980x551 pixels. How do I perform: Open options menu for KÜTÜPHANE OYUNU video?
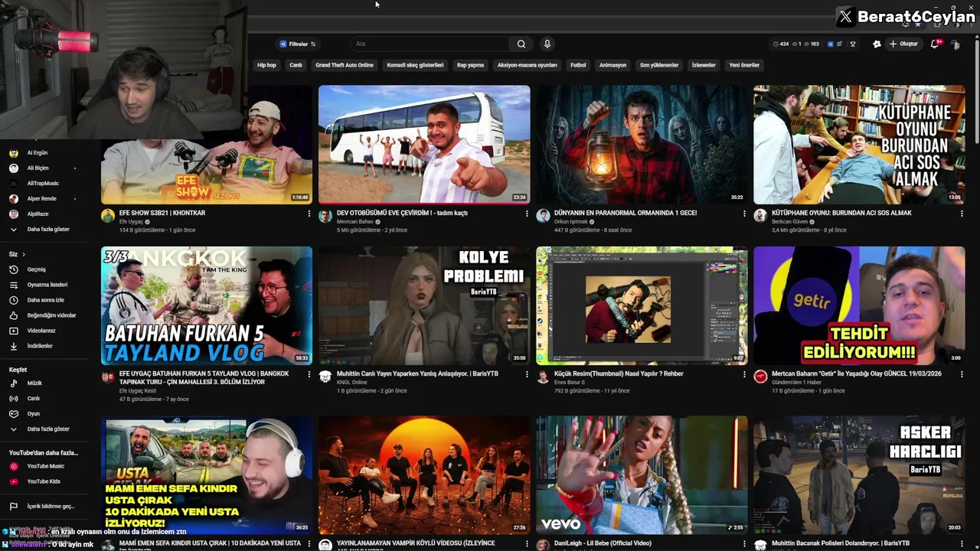[x=962, y=214]
